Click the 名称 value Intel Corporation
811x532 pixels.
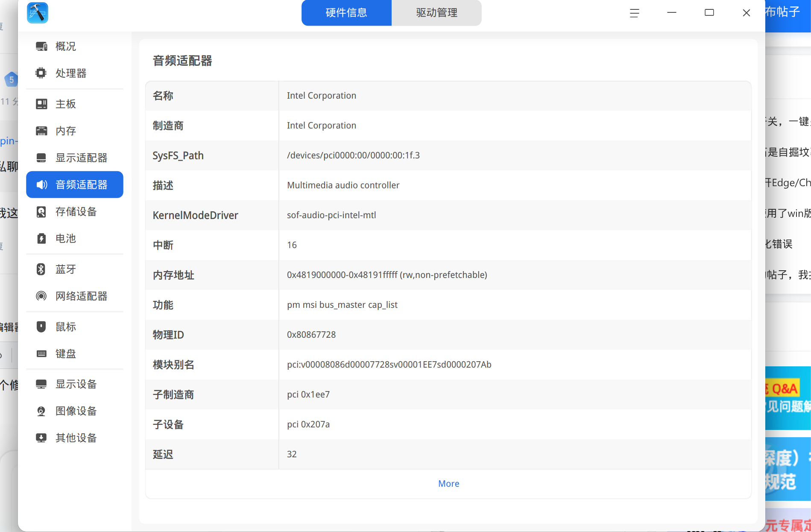click(x=321, y=96)
